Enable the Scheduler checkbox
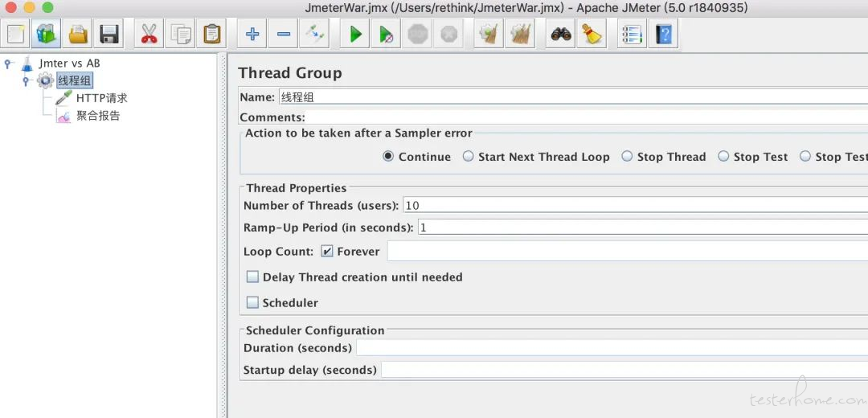The image size is (868, 418). [x=252, y=303]
